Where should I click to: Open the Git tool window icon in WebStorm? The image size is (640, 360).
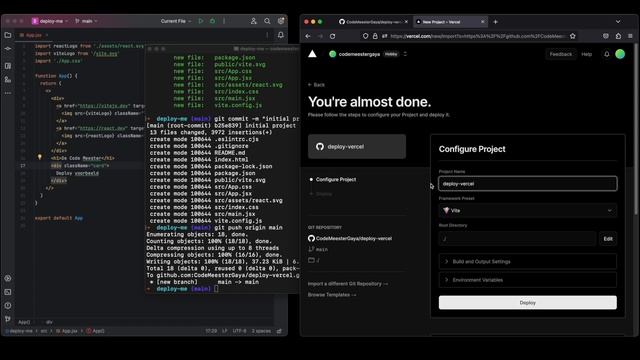tap(8, 319)
